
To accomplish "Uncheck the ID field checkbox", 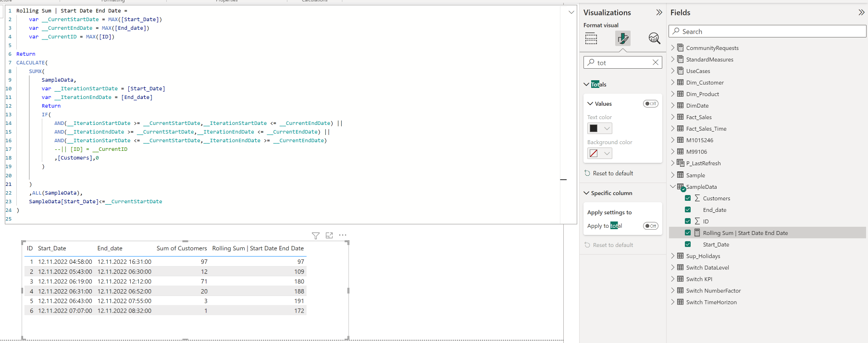I will (688, 221).
